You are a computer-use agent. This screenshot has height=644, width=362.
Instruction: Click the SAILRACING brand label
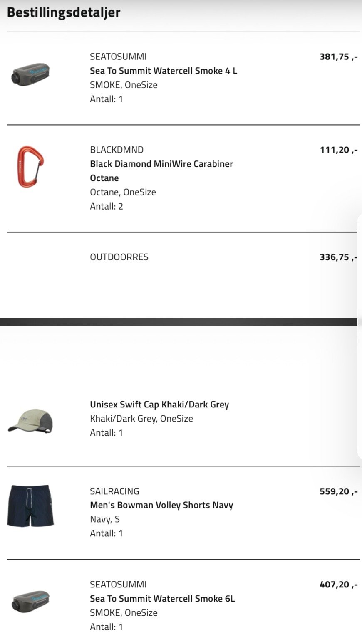tap(114, 491)
